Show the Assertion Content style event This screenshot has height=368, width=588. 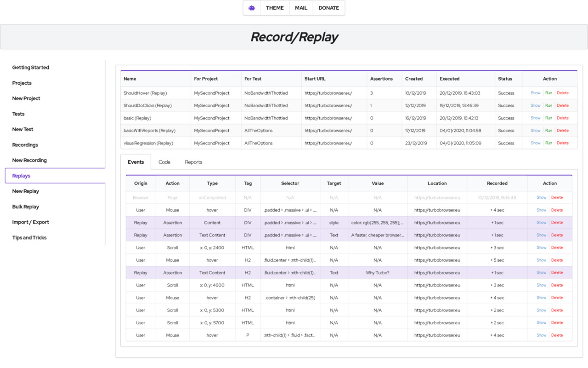542,223
